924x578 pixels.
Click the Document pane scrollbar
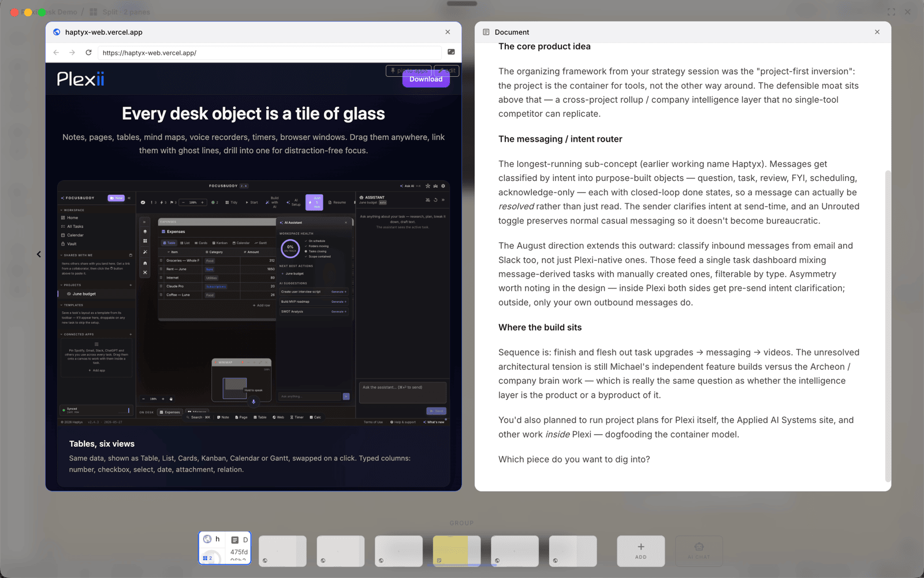click(888, 325)
